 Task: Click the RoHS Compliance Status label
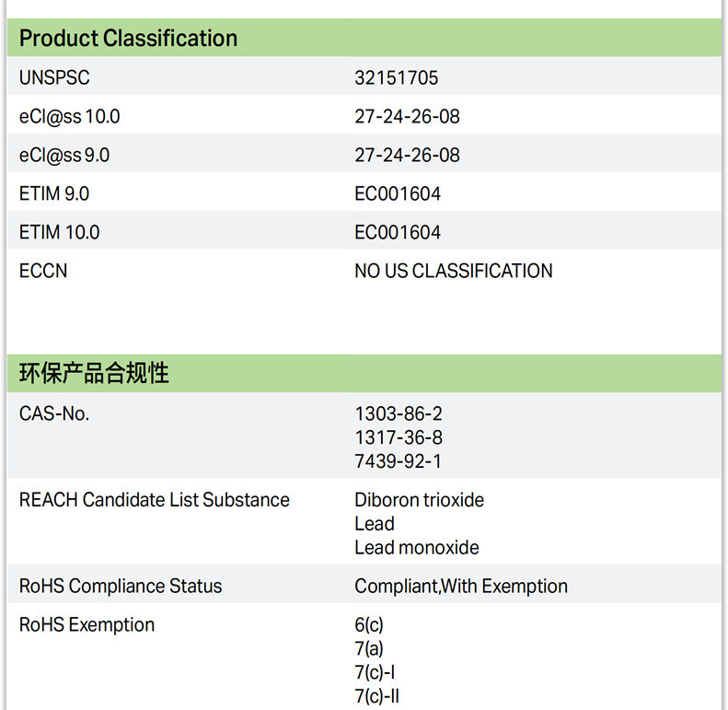(121, 587)
